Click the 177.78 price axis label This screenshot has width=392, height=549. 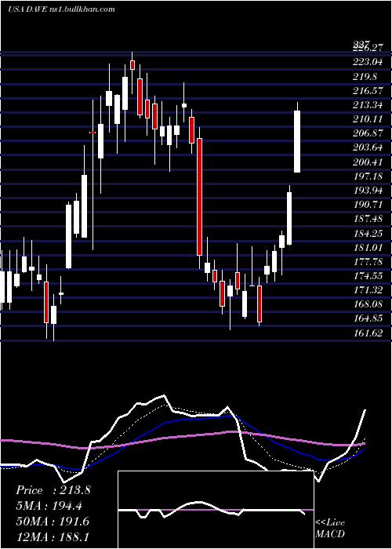(x=367, y=261)
